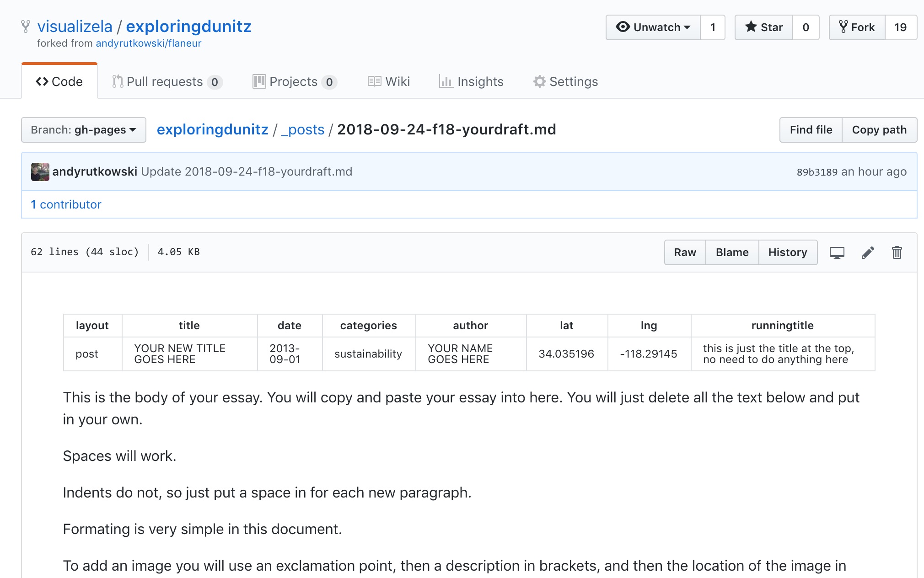
Task: View Blame for this file
Action: (x=732, y=252)
